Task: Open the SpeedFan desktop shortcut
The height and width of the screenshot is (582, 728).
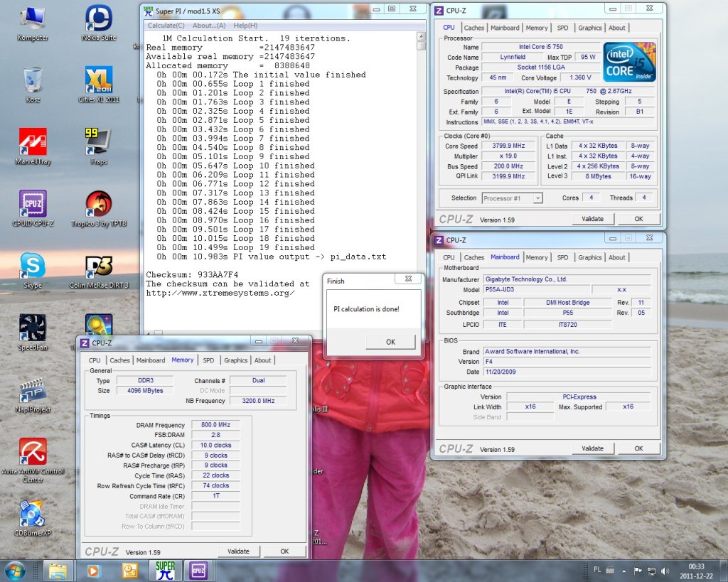Action: point(33,333)
